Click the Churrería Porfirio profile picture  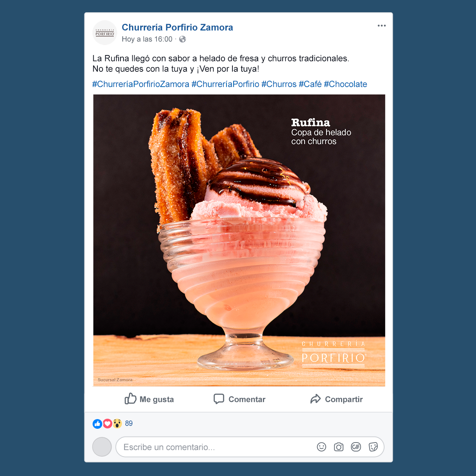(105, 33)
